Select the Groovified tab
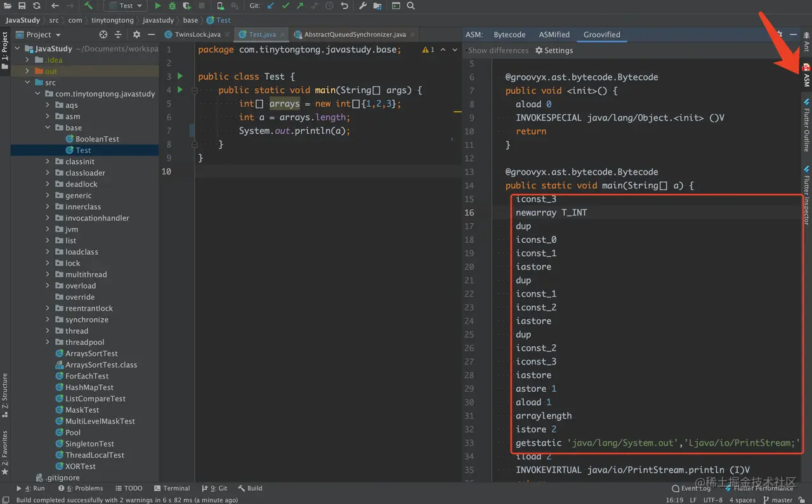Image resolution: width=812 pixels, height=504 pixels. pos(602,35)
